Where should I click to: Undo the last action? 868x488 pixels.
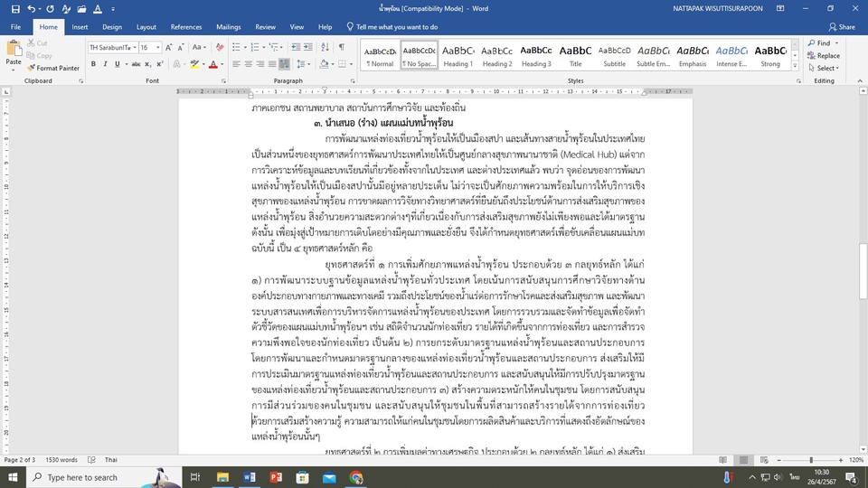[31, 9]
